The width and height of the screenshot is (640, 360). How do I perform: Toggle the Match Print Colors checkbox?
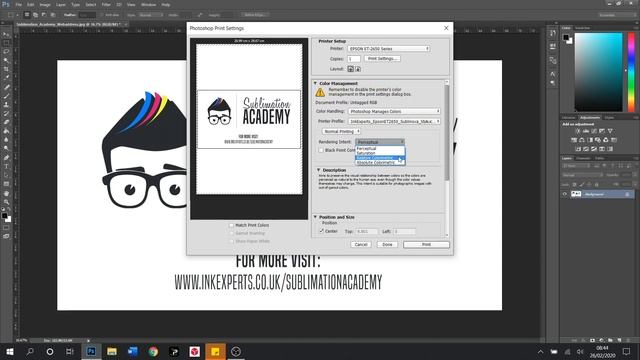(x=231, y=225)
